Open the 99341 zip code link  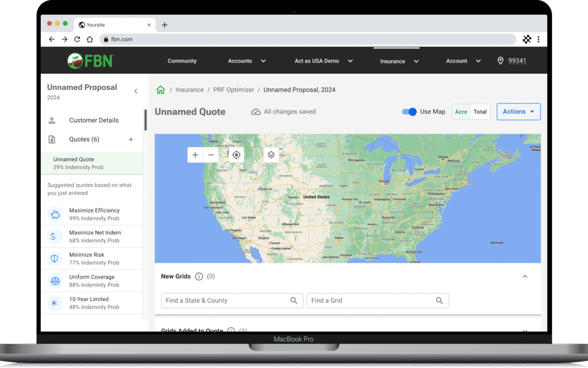tap(517, 61)
